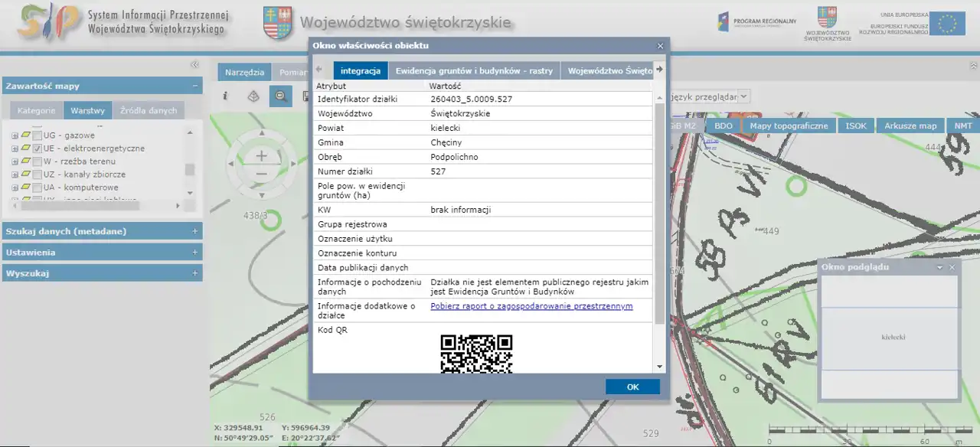Screen dimensions: 980x447
Task: Open Pobierz raport o zagospodarowanie przestrzennym link
Action: 531,306
